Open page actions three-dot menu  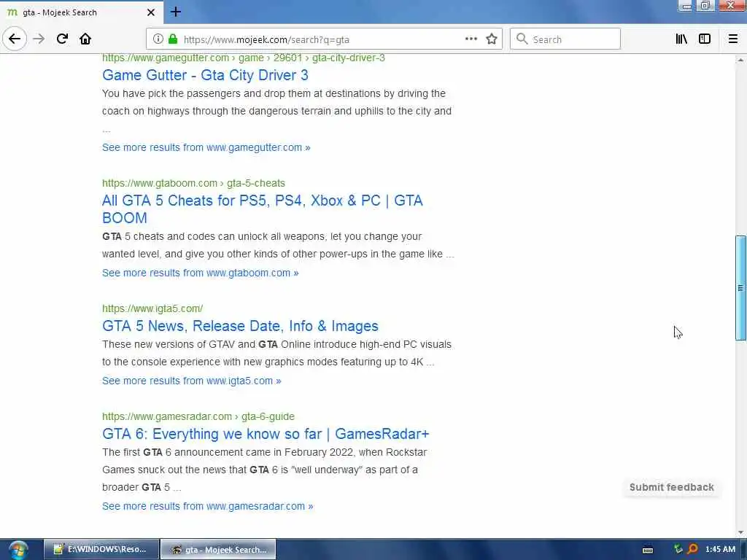[471, 39]
